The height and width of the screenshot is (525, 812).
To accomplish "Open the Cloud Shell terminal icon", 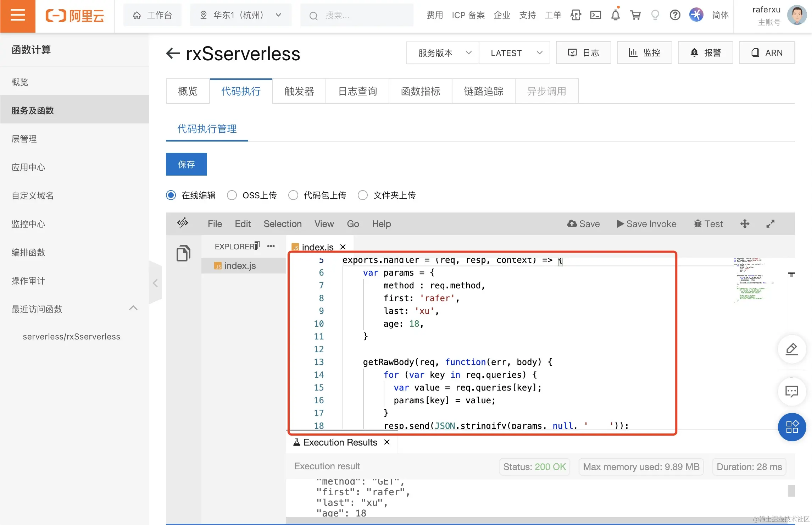I will (x=595, y=15).
